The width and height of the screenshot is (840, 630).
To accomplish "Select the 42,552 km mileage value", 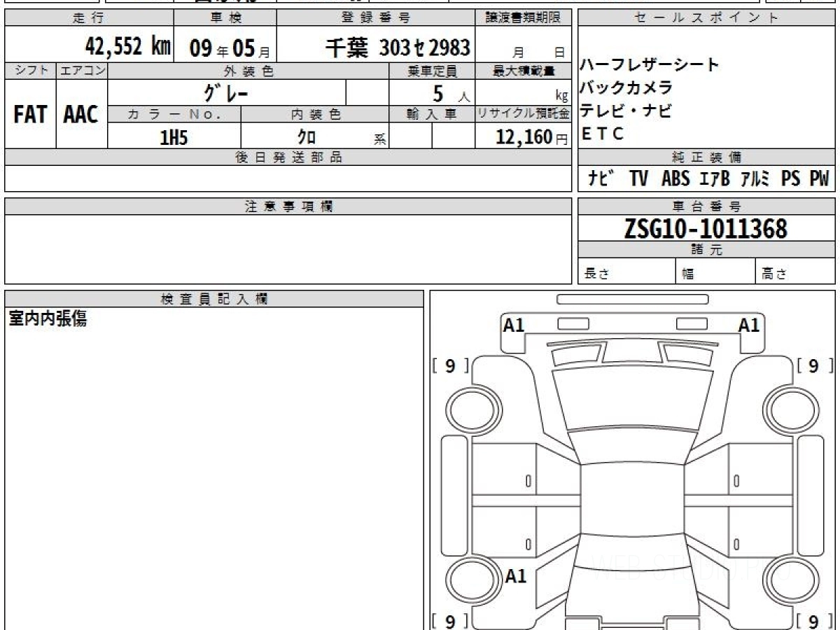I will point(128,47).
